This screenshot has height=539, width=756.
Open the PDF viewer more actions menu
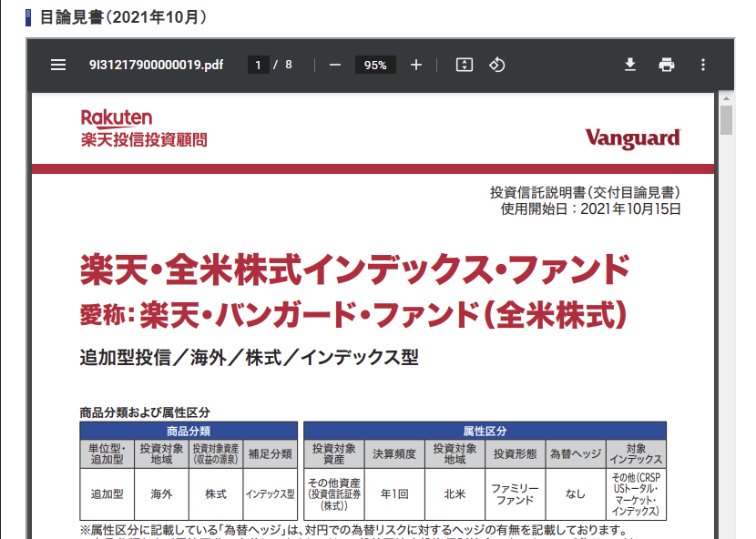[x=703, y=65]
